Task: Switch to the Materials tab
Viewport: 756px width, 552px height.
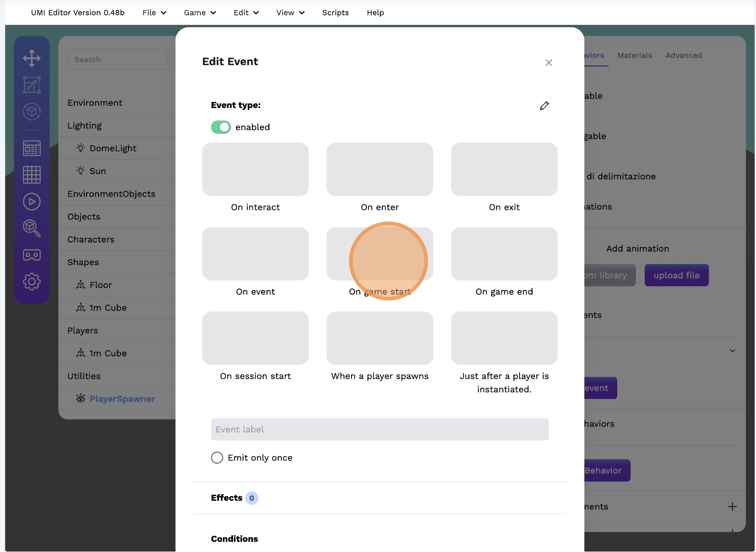Action: [634, 55]
